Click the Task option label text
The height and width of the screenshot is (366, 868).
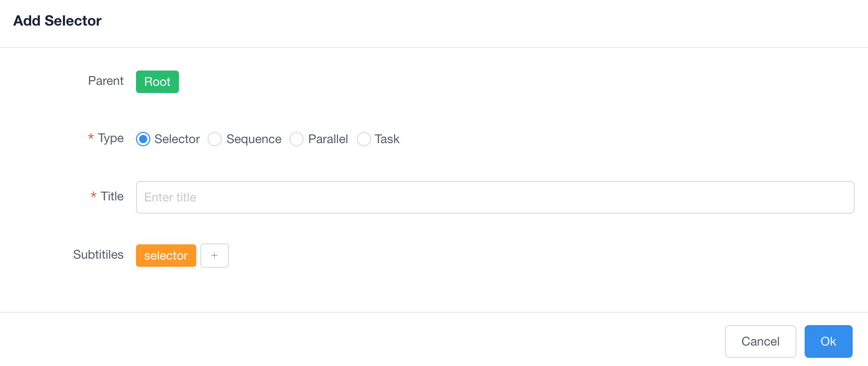tap(387, 139)
